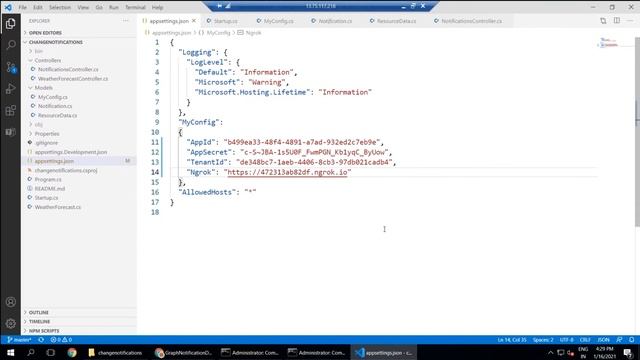640x360 pixels.
Task: Click the CRLF end-of-line indicator
Action: 585,340
